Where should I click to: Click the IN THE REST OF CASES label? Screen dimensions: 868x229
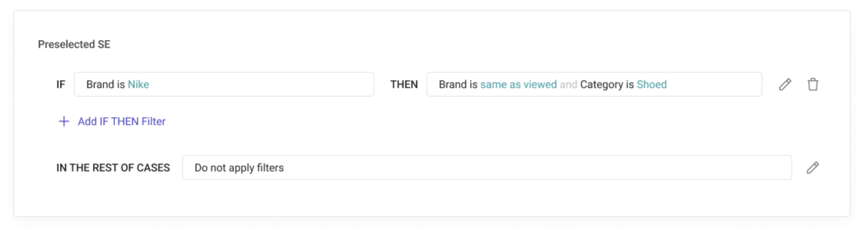point(113,168)
